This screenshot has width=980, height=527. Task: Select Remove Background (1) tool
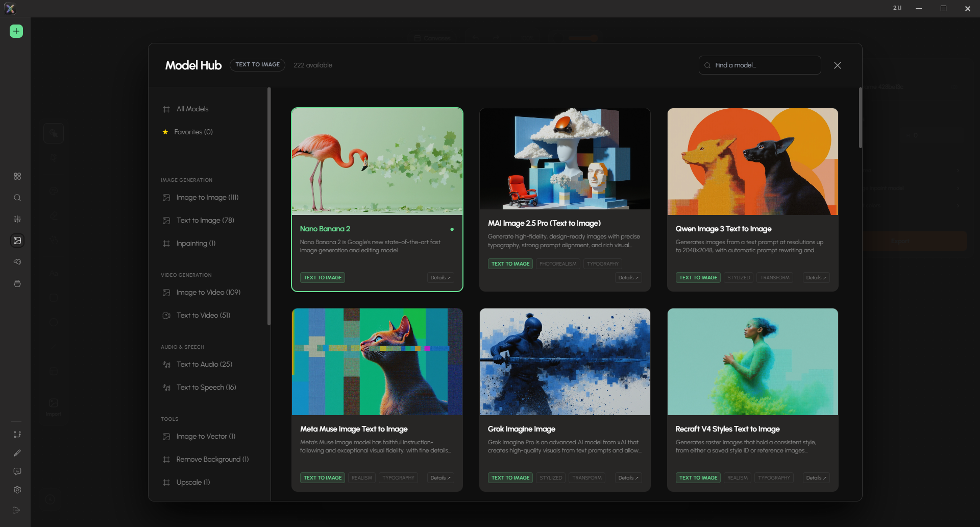coord(212,459)
